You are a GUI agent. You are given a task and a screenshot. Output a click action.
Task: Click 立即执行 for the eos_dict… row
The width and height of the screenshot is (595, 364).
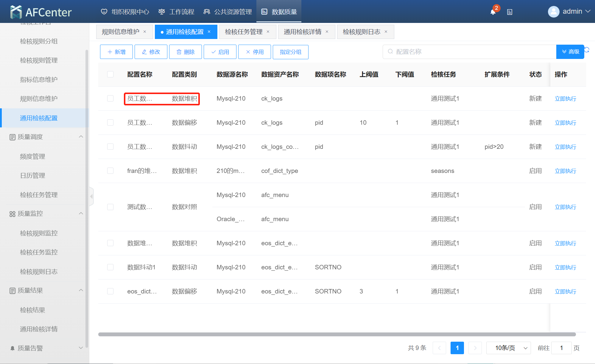[565, 291]
